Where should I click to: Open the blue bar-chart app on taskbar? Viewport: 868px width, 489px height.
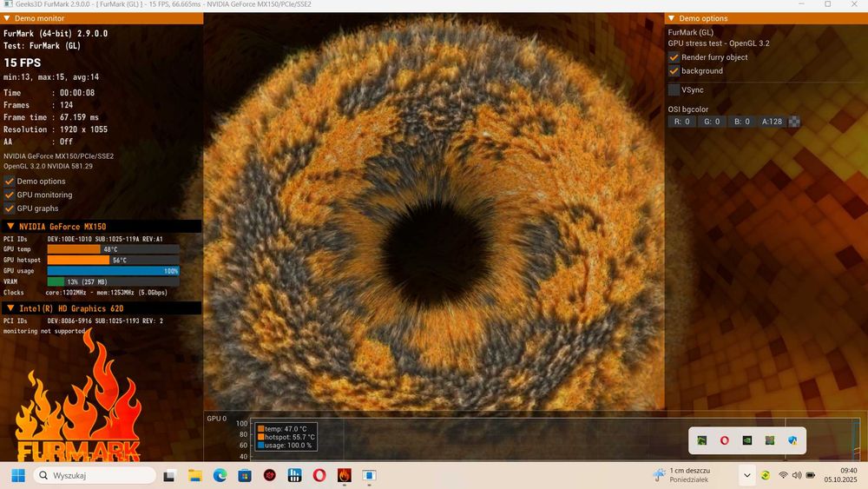point(294,475)
